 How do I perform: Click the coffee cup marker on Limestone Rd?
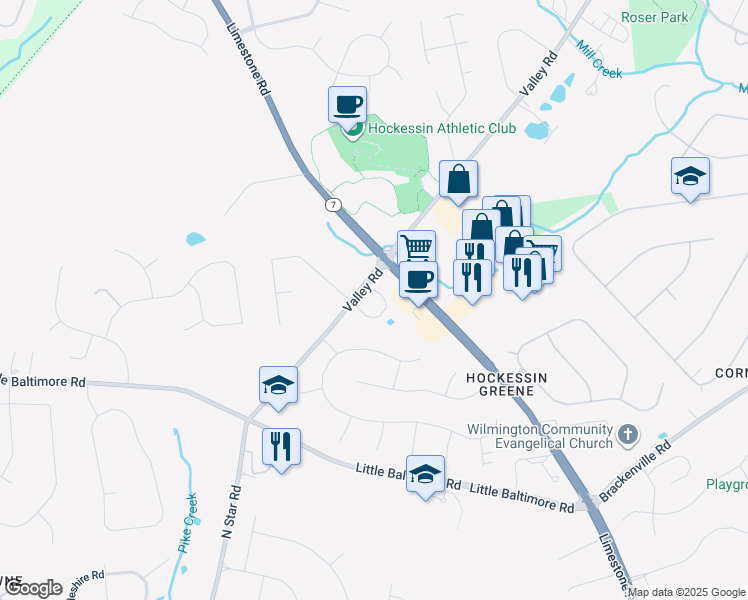point(418,282)
